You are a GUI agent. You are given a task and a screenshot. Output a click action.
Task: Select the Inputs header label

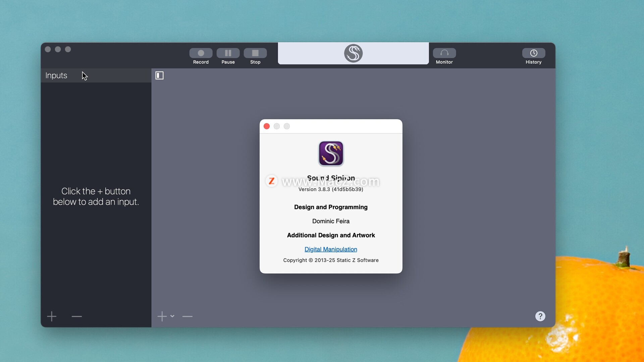(x=56, y=75)
